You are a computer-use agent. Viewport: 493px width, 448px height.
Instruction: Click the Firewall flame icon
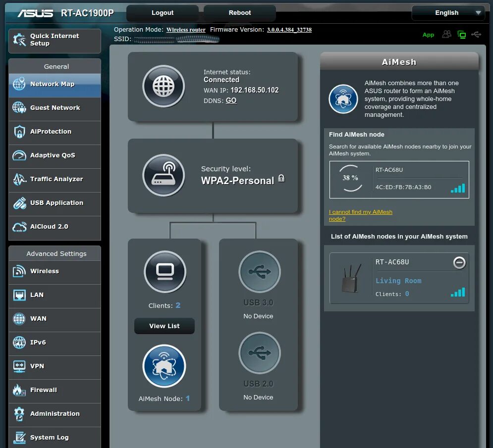pyautogui.click(x=19, y=390)
